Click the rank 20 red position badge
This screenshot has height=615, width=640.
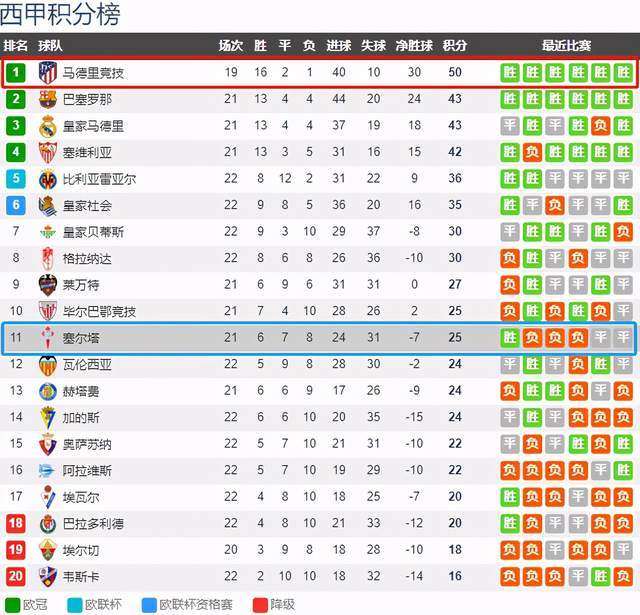pos(16,577)
